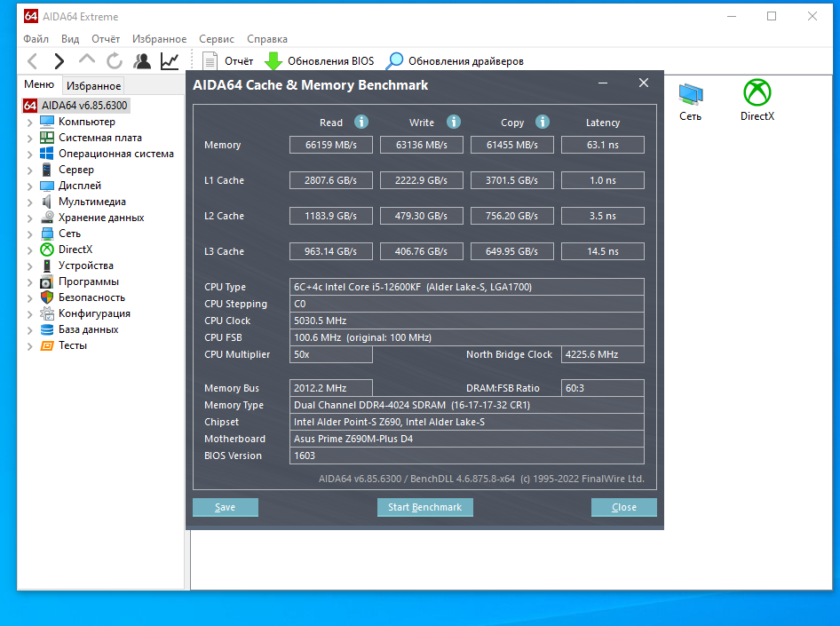Select Хранение данных in the tree

[101, 218]
